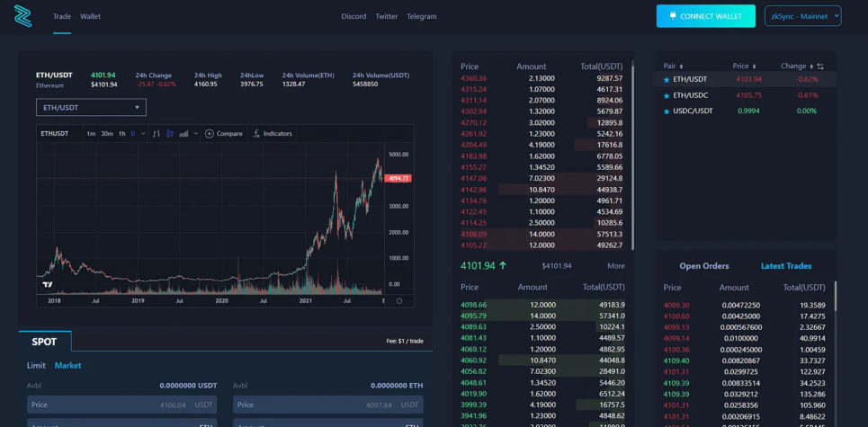Image resolution: width=868 pixels, height=427 pixels.
Task: Click the candlestick chart style icon
Action: coord(169,134)
